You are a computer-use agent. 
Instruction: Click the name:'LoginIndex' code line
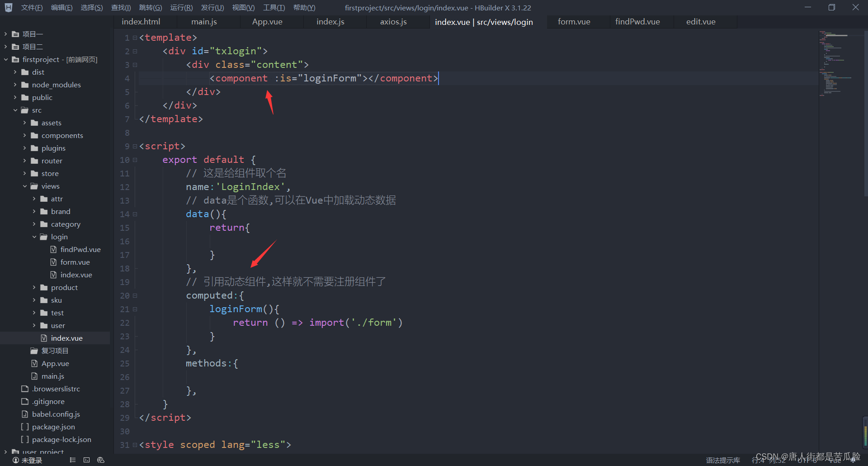[238, 187]
